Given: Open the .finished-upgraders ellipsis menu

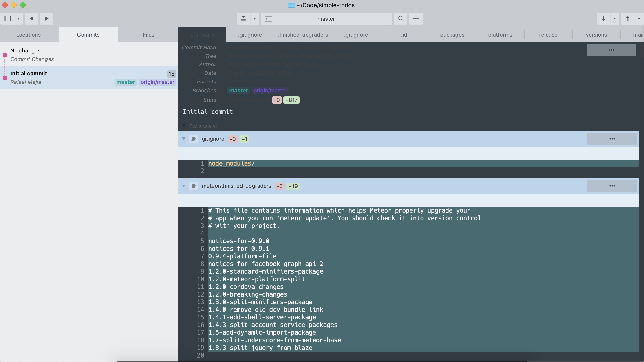Looking at the screenshot, I should (x=612, y=186).
